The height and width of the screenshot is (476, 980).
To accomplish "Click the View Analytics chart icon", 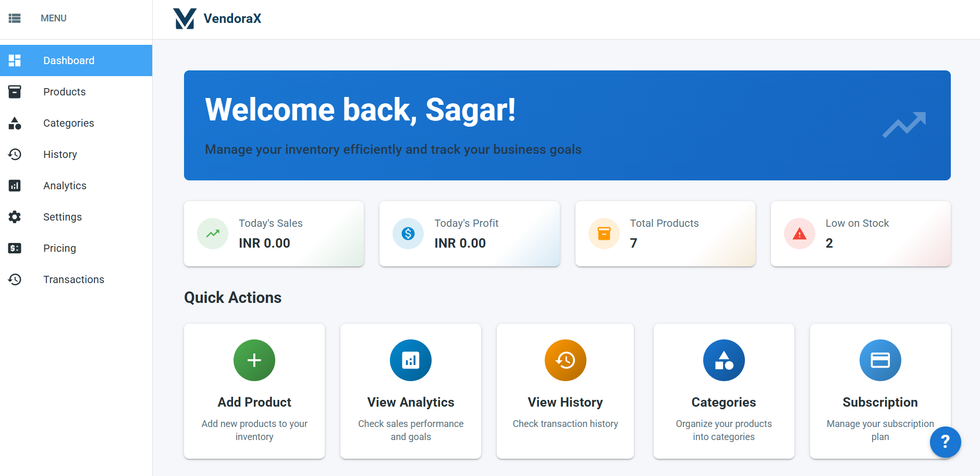I will 410,360.
